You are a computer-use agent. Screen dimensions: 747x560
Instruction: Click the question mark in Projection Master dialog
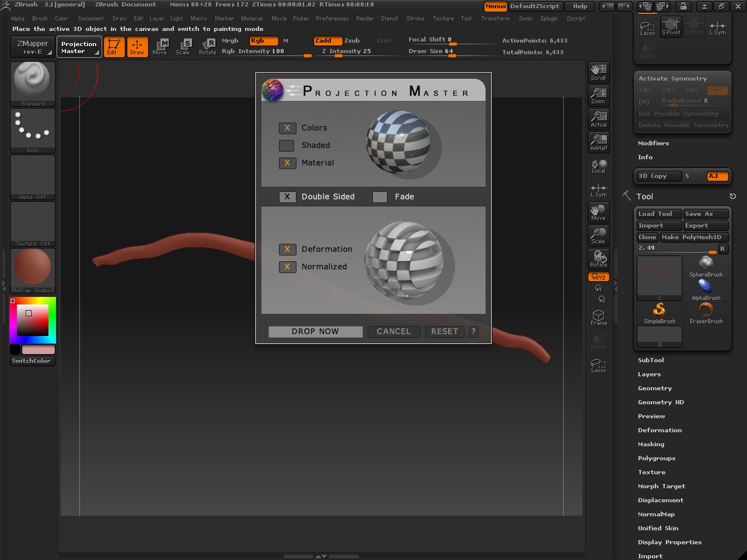tap(473, 331)
